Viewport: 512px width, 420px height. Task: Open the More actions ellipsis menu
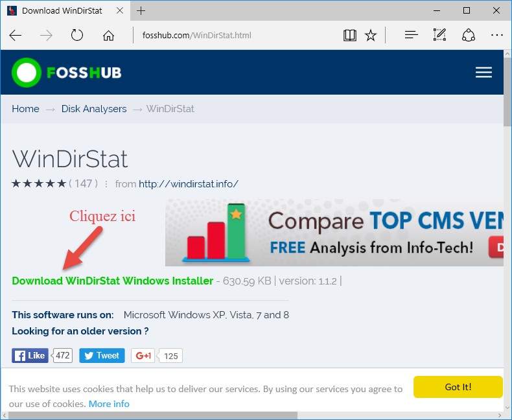click(x=496, y=35)
